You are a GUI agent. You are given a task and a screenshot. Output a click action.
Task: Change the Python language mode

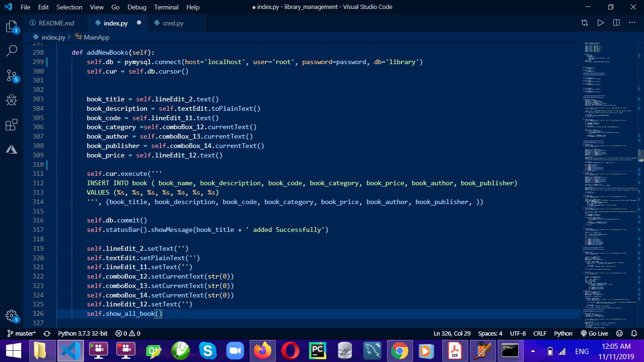[563, 333]
